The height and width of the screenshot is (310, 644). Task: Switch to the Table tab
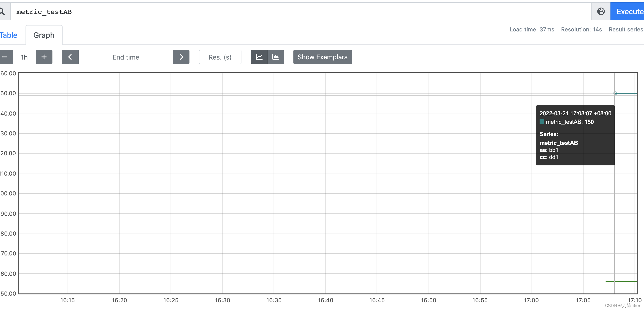(x=9, y=35)
